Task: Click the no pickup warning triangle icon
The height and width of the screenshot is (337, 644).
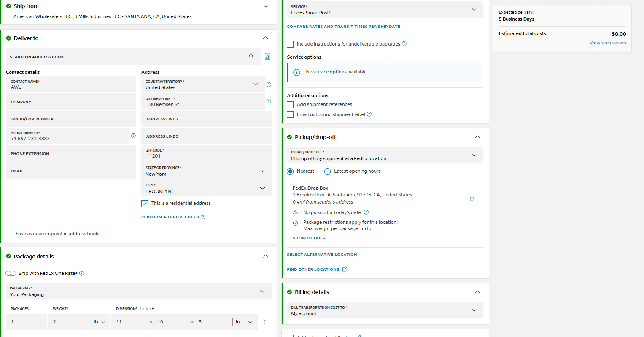Action: 295,212
